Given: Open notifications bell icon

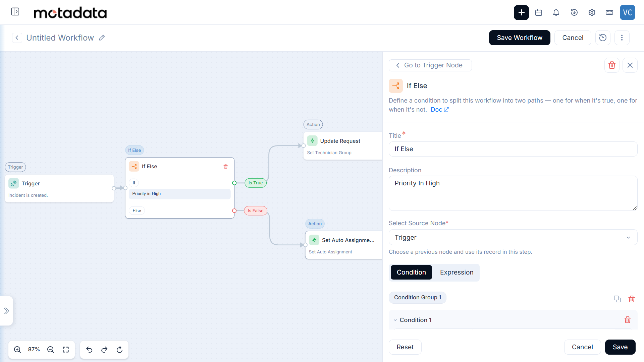Looking at the screenshot, I should tap(556, 12).
